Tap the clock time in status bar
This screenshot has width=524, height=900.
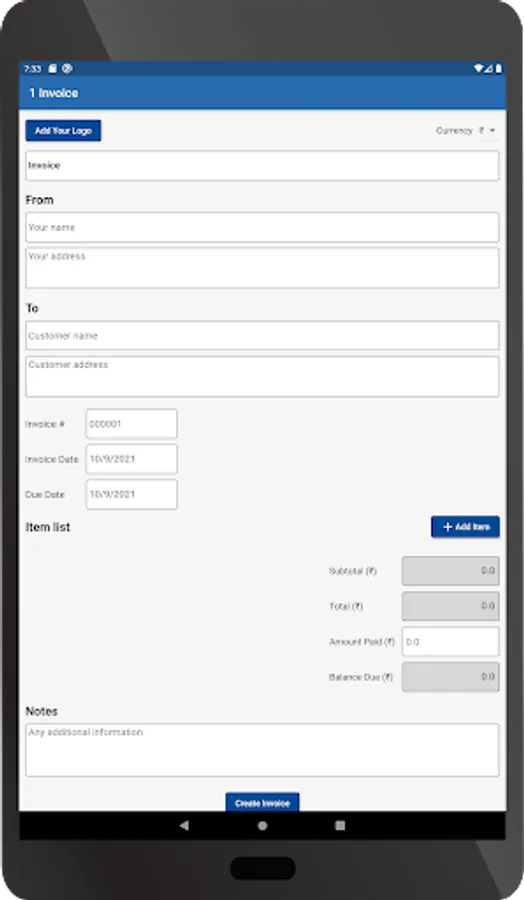pos(32,69)
